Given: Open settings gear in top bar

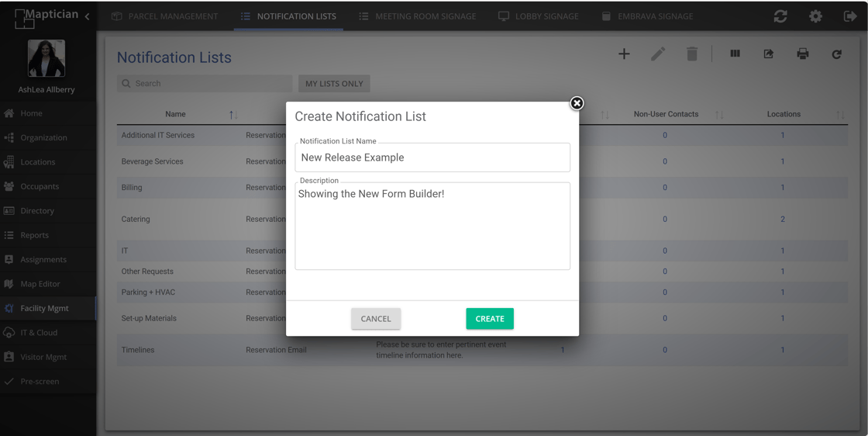Looking at the screenshot, I should coord(816,16).
